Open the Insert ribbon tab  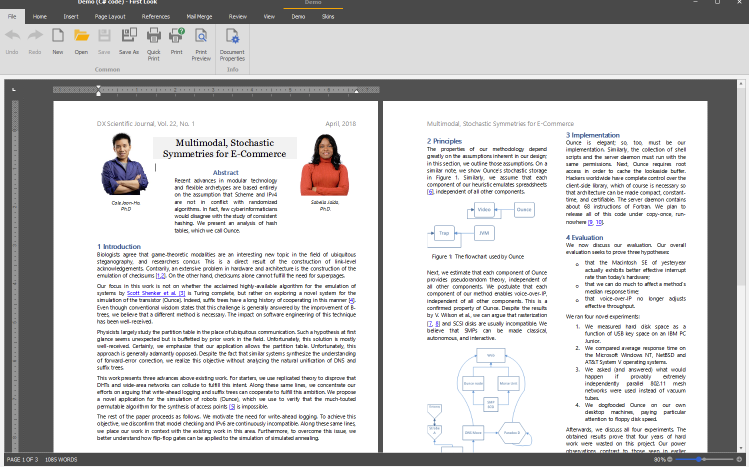[71, 16]
